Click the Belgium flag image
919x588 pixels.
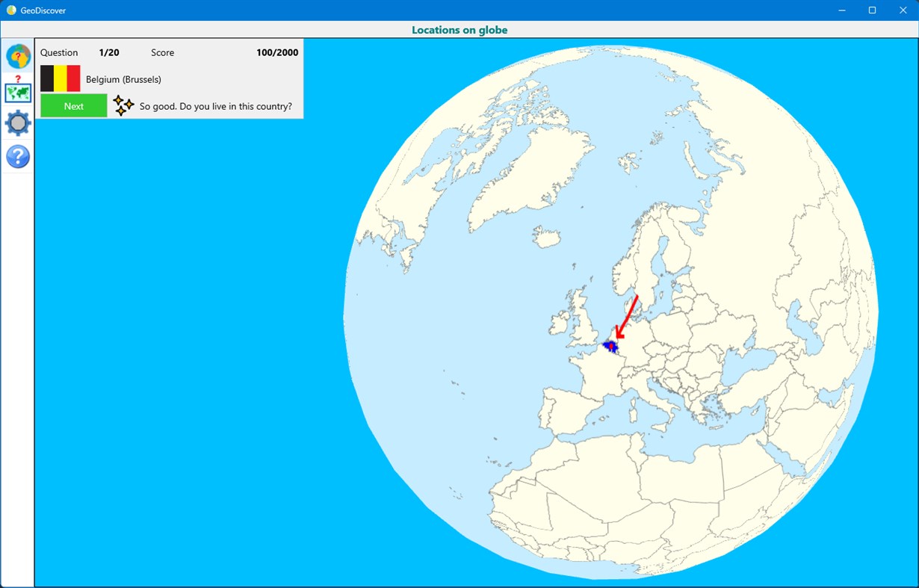(x=61, y=78)
